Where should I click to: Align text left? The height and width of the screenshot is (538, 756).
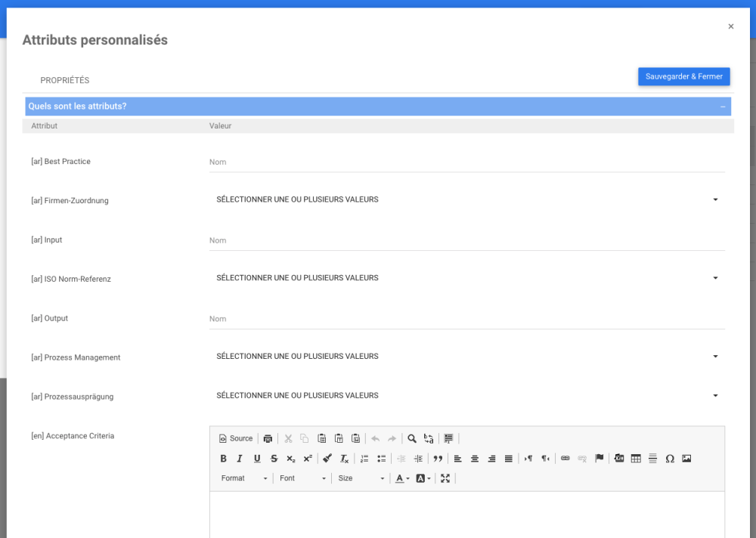click(x=458, y=459)
